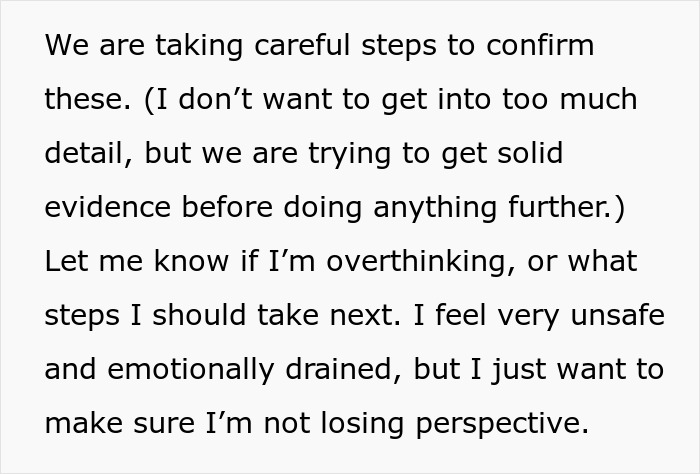
Task: Click the word "should"
Action: [x=199, y=315]
